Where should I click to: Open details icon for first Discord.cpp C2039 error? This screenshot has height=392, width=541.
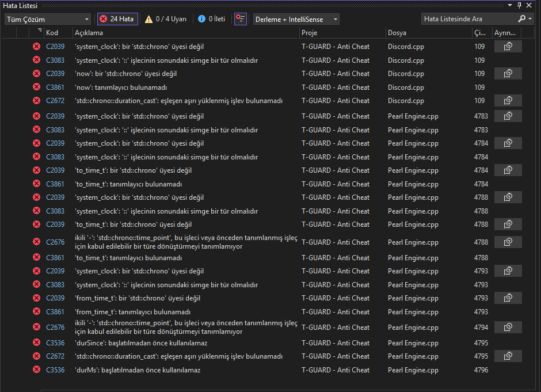(x=508, y=47)
